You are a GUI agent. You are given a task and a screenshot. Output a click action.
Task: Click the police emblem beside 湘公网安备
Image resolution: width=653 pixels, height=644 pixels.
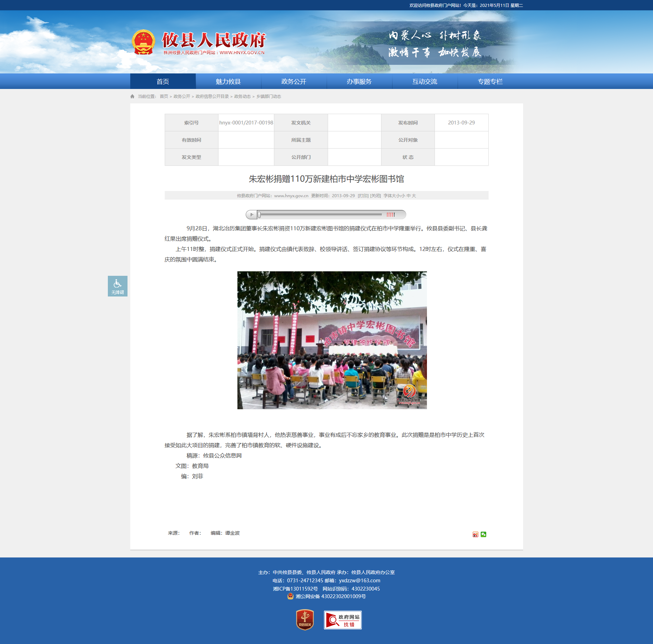pos(290,596)
